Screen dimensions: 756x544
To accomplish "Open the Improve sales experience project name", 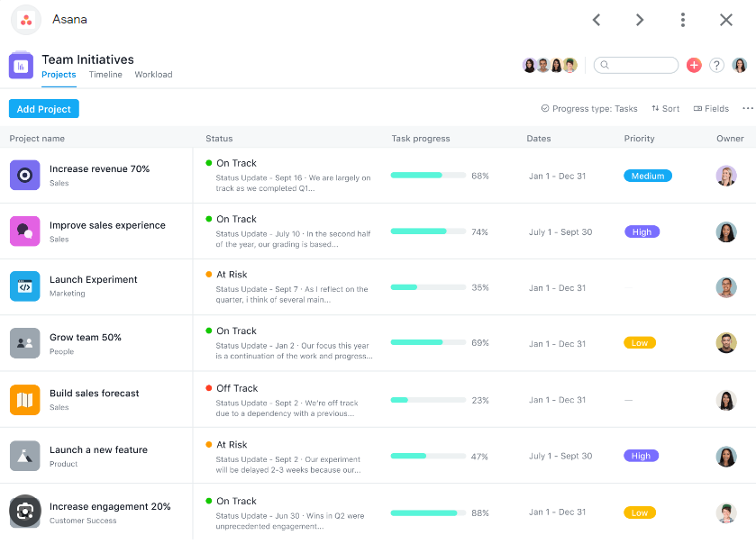I will coord(107,225).
